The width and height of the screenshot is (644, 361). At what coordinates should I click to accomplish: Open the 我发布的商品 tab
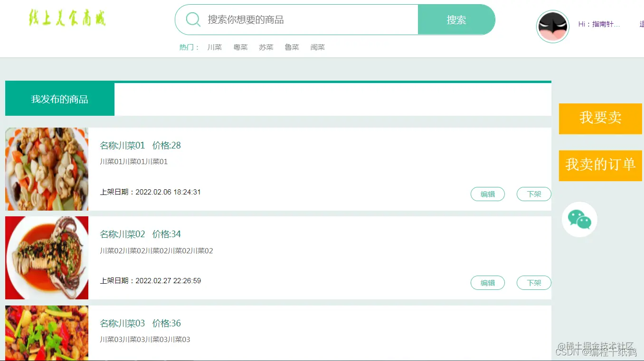click(x=60, y=99)
